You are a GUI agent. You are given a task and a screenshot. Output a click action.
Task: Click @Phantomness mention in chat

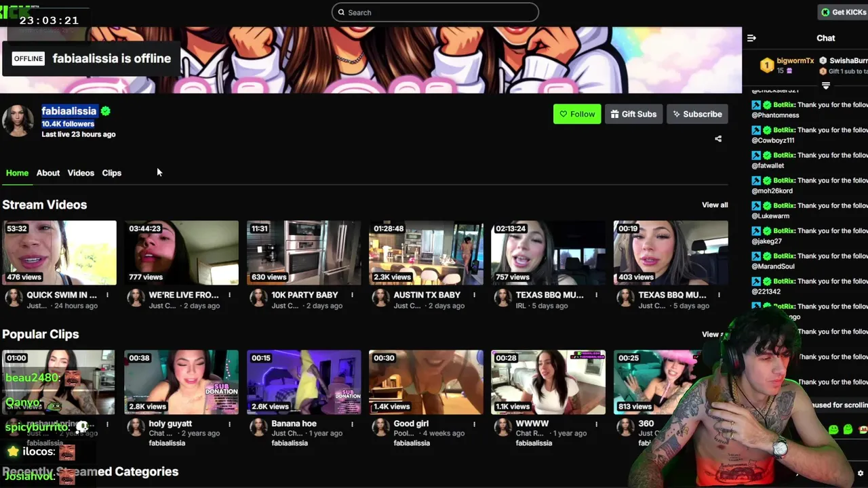pos(775,115)
